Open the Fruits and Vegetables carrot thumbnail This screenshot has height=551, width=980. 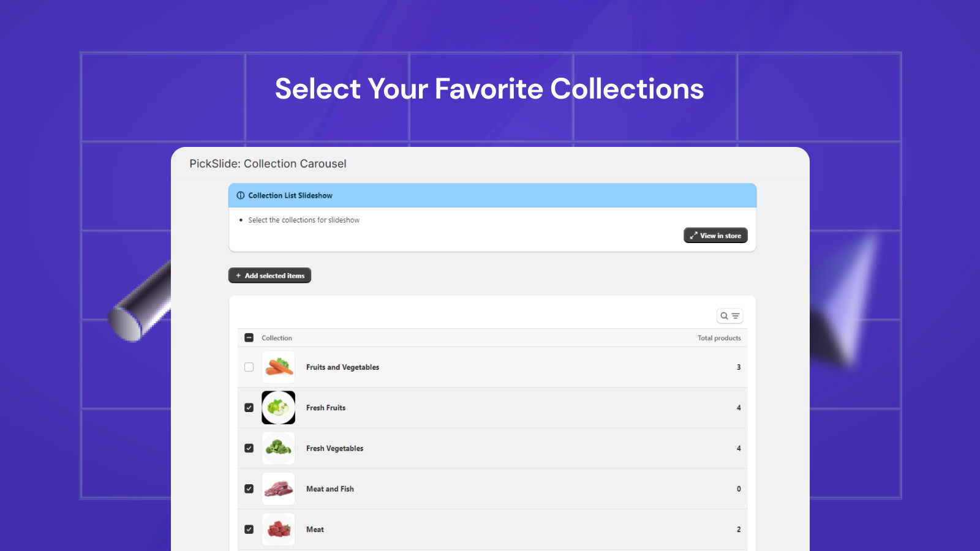[x=279, y=367]
